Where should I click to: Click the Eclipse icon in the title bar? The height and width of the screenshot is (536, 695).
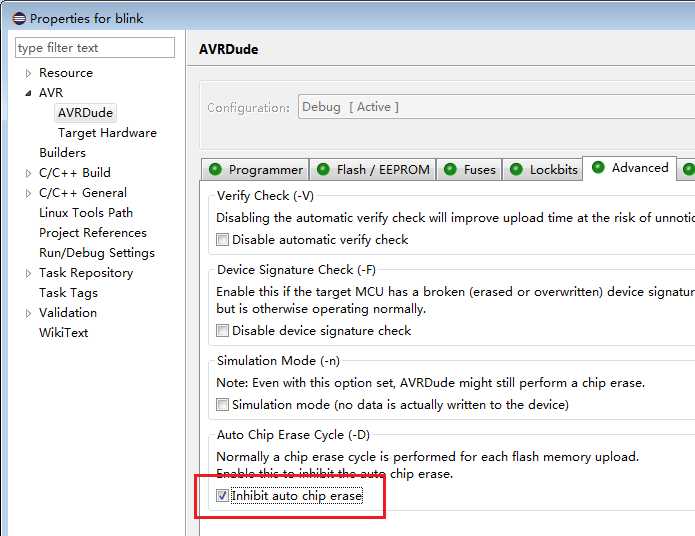[19, 18]
